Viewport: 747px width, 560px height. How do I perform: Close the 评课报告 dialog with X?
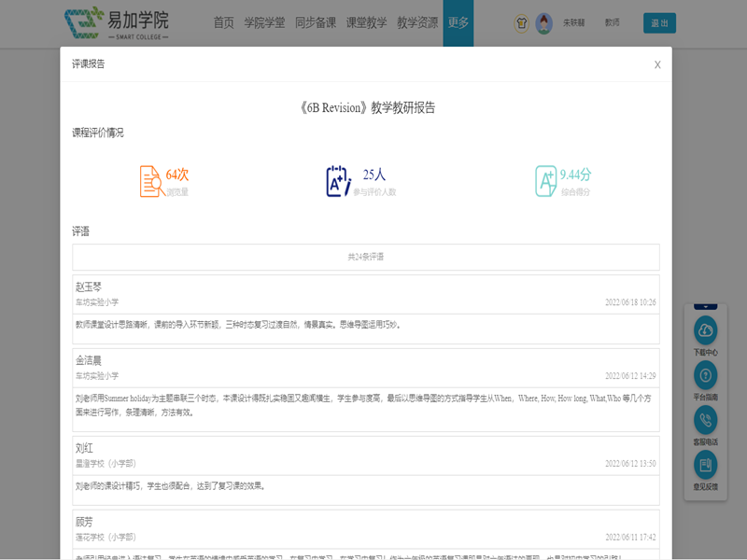tap(657, 64)
